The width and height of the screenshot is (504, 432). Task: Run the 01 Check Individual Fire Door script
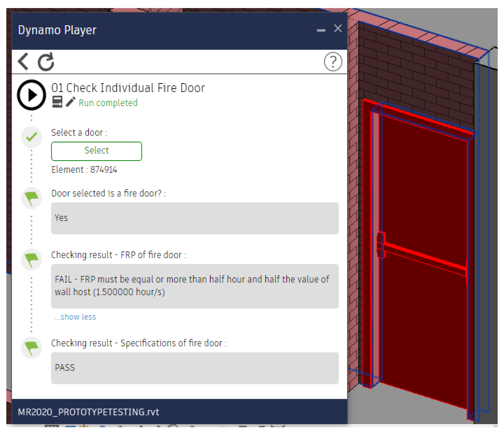[x=31, y=95]
